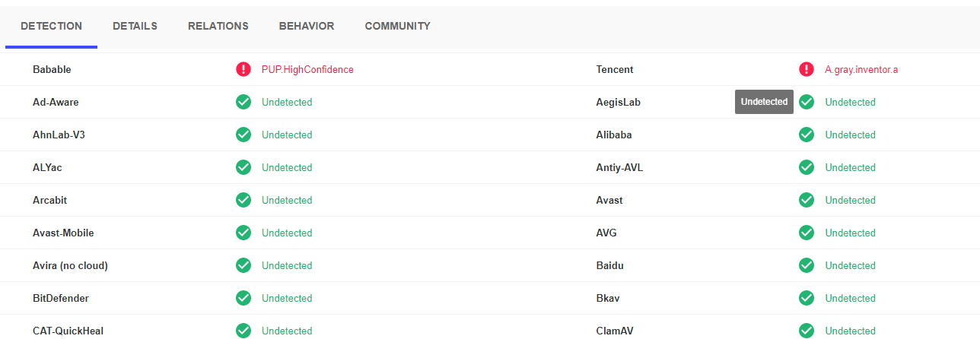Open the COMMUNITY tab

click(397, 26)
